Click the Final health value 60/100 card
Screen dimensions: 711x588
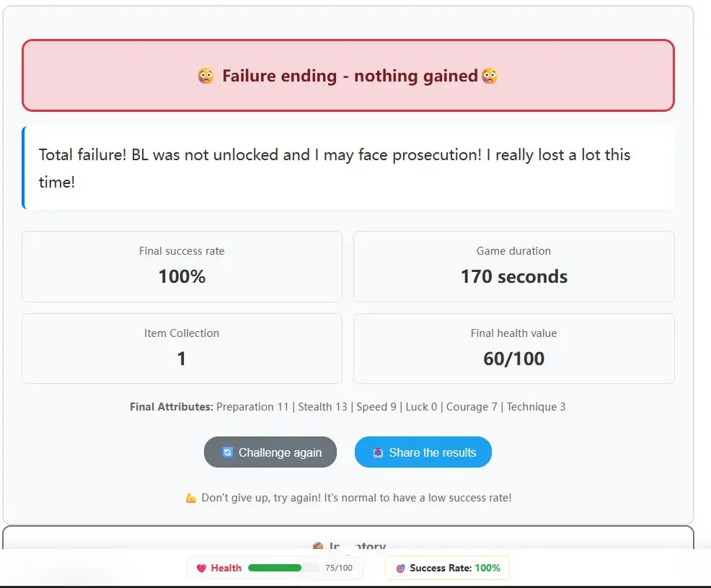pyautogui.click(x=513, y=348)
